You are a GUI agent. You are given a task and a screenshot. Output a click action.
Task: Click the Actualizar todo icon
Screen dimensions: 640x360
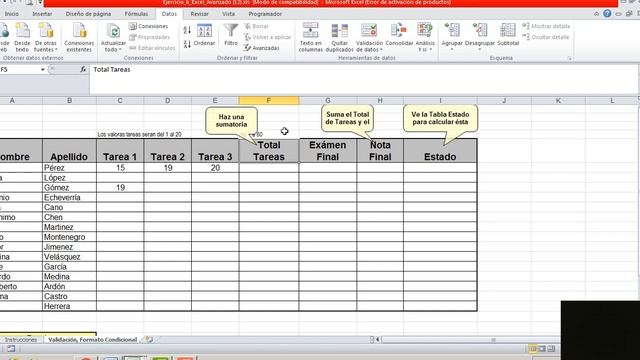click(113, 32)
